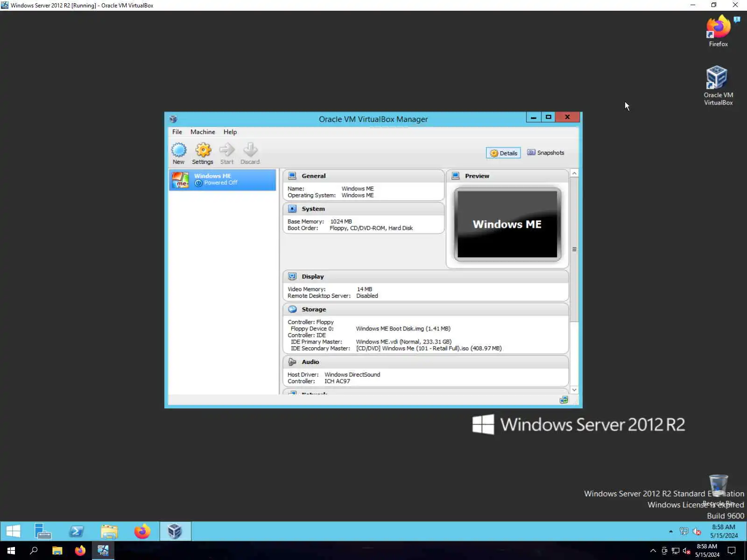747x560 pixels.
Task: Switch to the Snapshots view
Action: point(546,153)
